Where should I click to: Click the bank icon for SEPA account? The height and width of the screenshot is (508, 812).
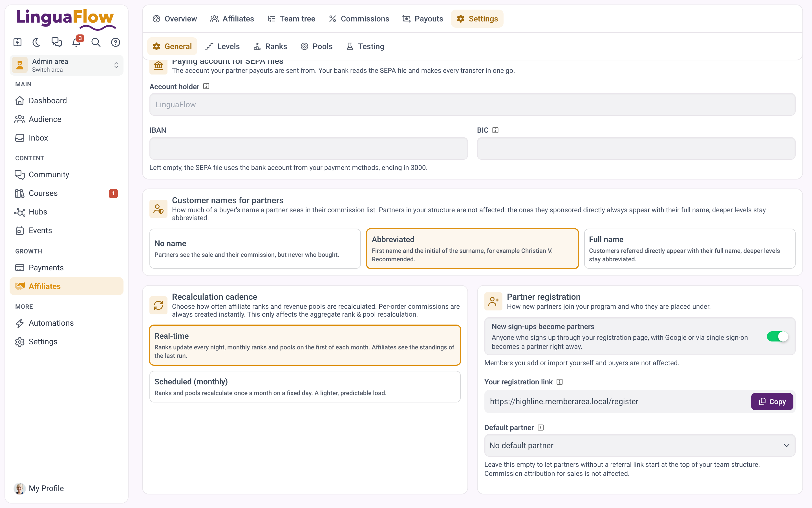pyautogui.click(x=158, y=66)
